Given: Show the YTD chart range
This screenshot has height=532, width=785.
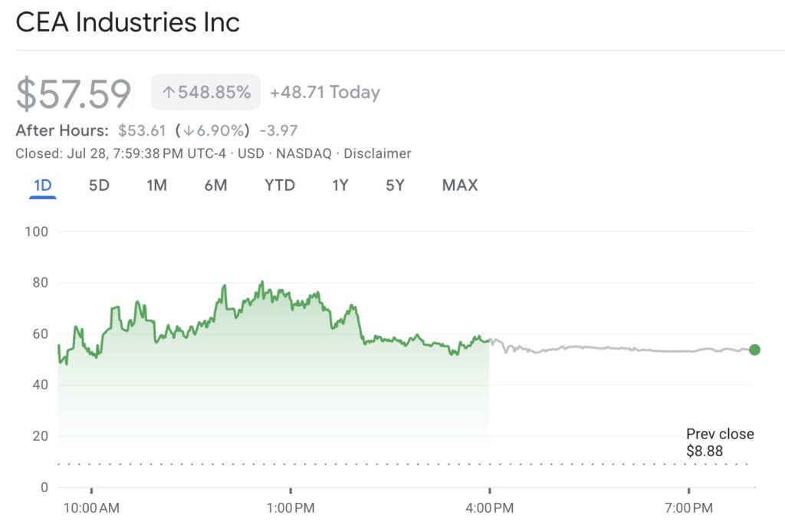Looking at the screenshot, I should pos(279,185).
